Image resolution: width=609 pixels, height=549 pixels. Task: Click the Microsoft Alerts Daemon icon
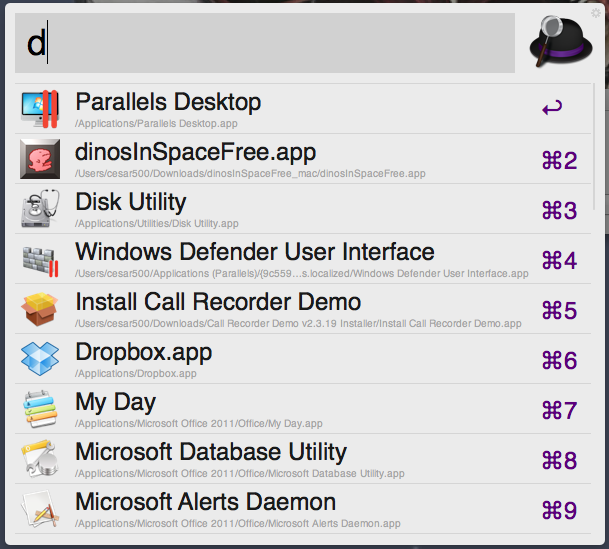(40, 509)
